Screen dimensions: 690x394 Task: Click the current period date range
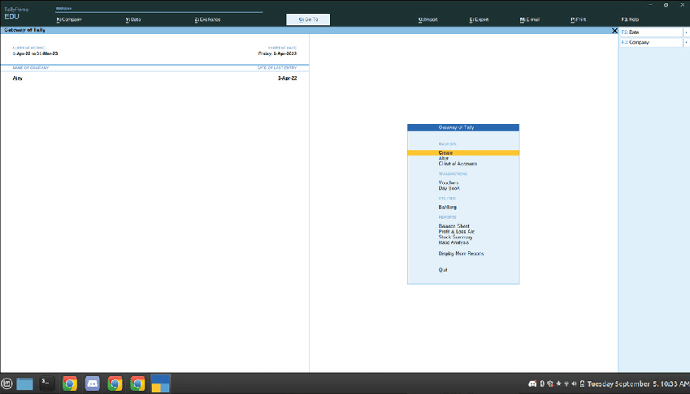pos(35,53)
